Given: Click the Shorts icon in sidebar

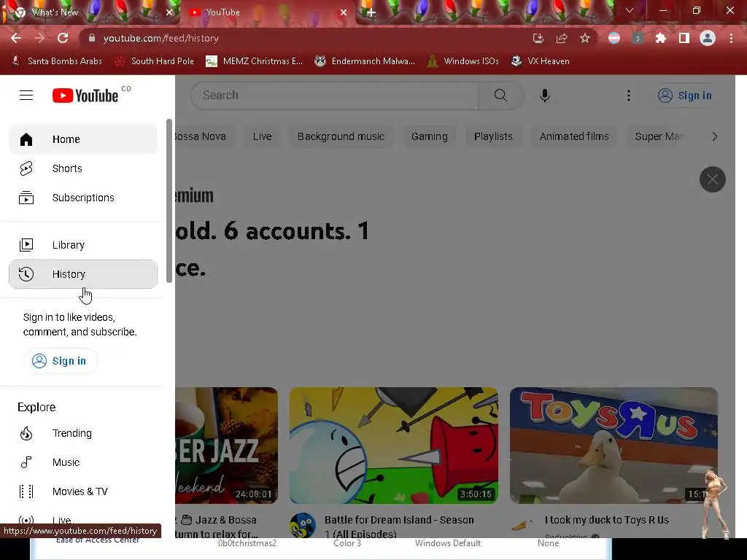Looking at the screenshot, I should point(26,168).
